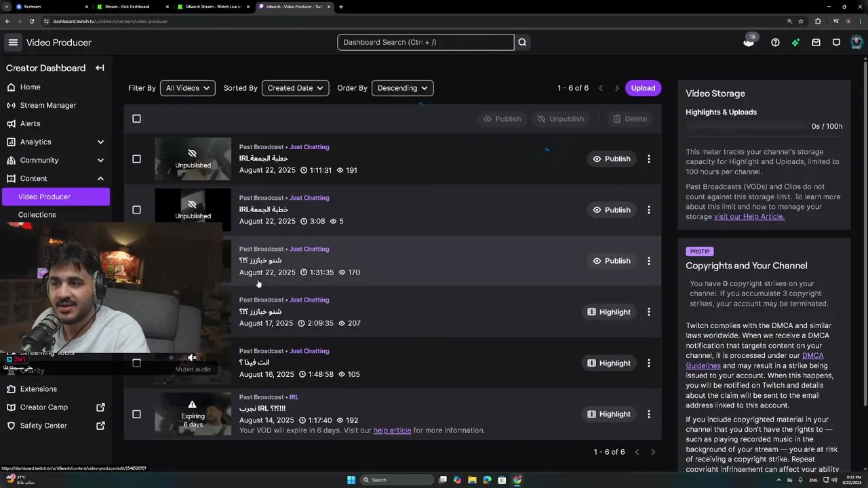Open more options for August 16 broadcast
The width and height of the screenshot is (868, 488).
click(649, 363)
